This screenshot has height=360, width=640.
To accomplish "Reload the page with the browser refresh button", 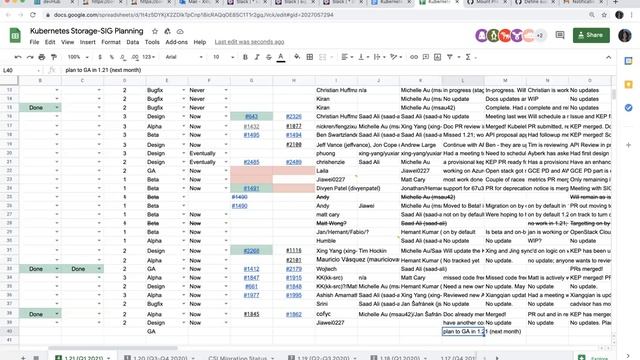I will click(33, 15).
